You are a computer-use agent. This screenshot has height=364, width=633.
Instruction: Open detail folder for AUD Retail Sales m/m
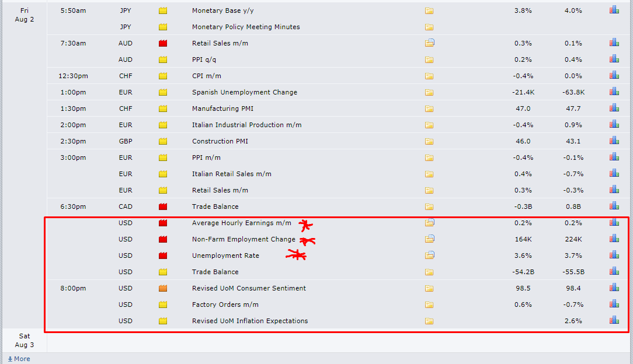click(x=430, y=43)
